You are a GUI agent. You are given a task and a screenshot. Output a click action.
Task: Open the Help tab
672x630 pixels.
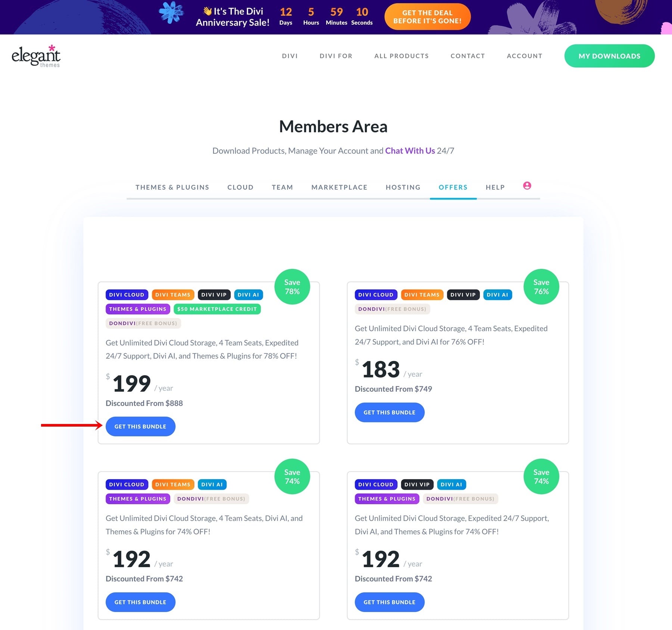pos(495,187)
